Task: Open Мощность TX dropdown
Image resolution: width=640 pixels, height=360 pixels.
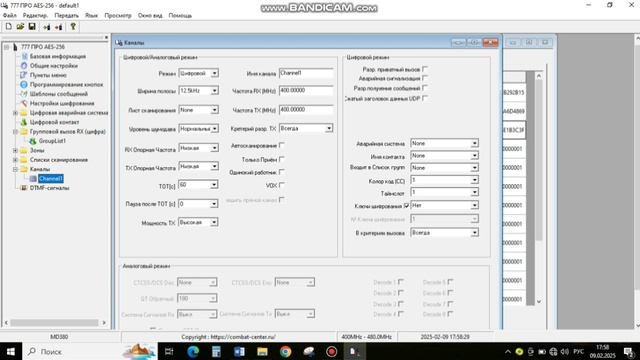Action: [x=214, y=222]
